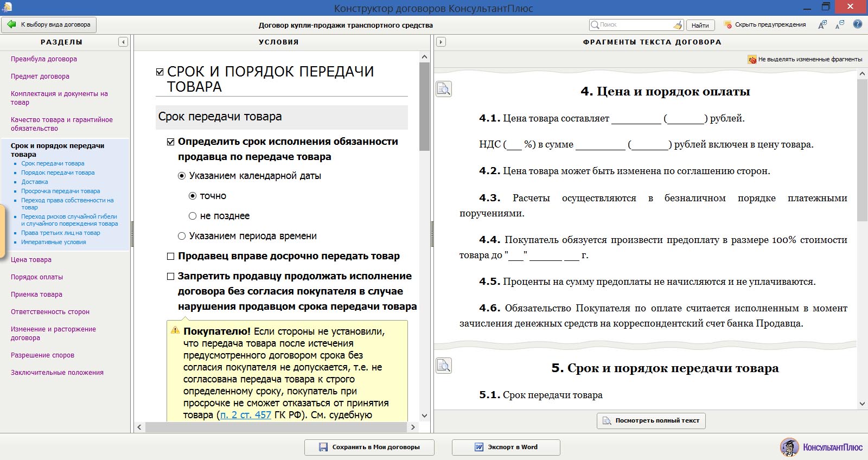Select Указанием периода времени radio
The width and height of the screenshot is (868, 460).
(182, 236)
